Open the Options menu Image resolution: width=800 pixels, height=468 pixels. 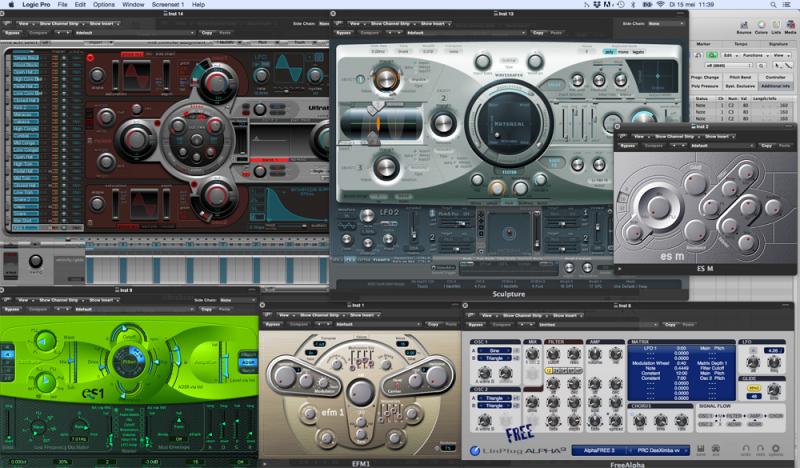(x=104, y=5)
